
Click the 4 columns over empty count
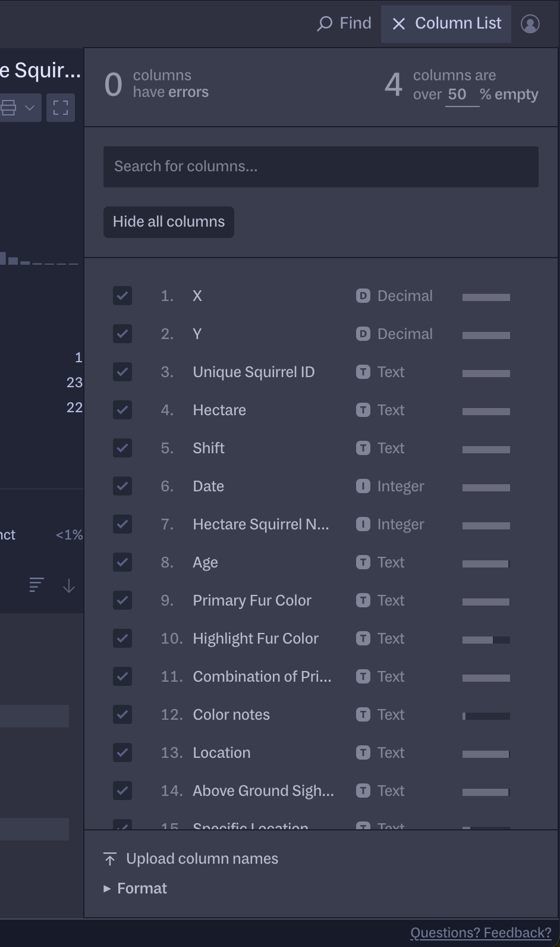tap(394, 84)
